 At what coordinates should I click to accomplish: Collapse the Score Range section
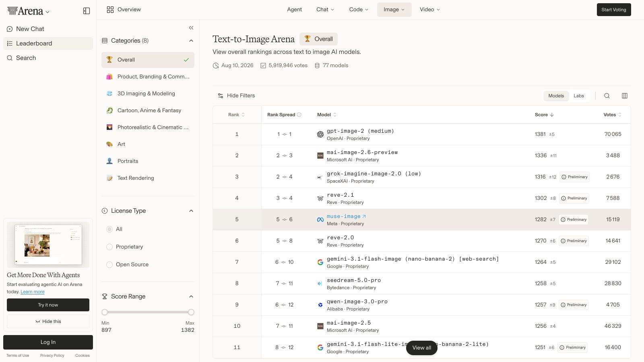tap(191, 296)
